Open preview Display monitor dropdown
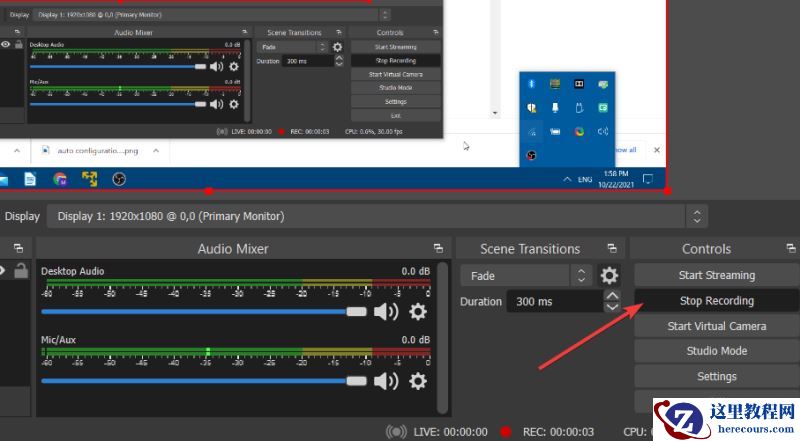The height and width of the screenshot is (441, 800). 212,15
